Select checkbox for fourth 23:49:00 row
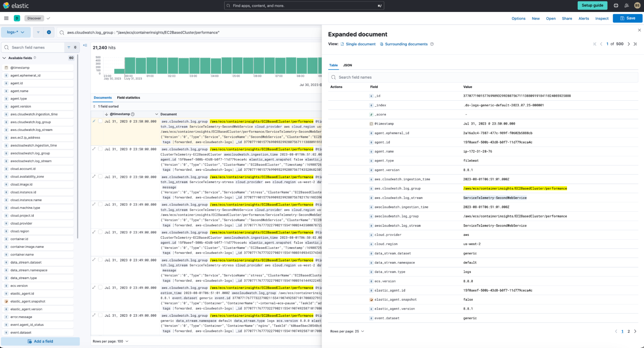Screen dimensions: 644x348 (100, 287)
